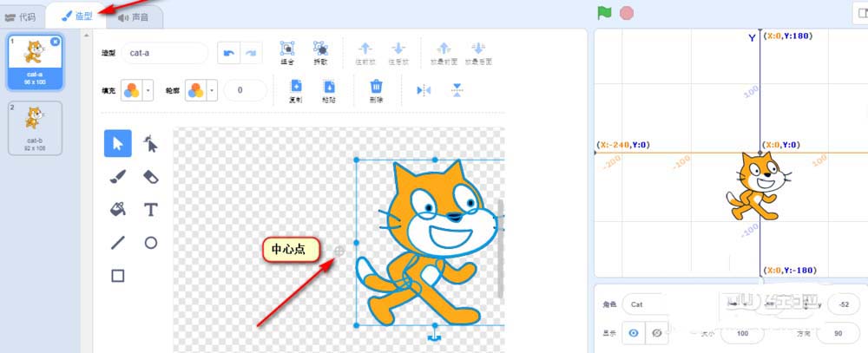
Task: Click the outline width field showing 0
Action: (246, 91)
